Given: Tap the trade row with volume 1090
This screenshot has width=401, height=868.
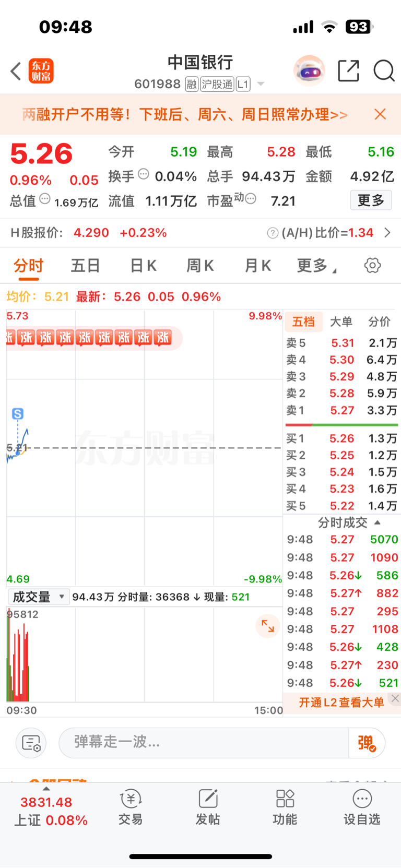Looking at the screenshot, I should (342, 557).
